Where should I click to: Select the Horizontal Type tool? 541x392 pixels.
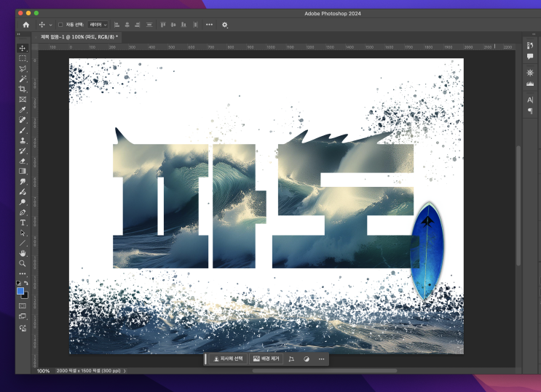23,223
